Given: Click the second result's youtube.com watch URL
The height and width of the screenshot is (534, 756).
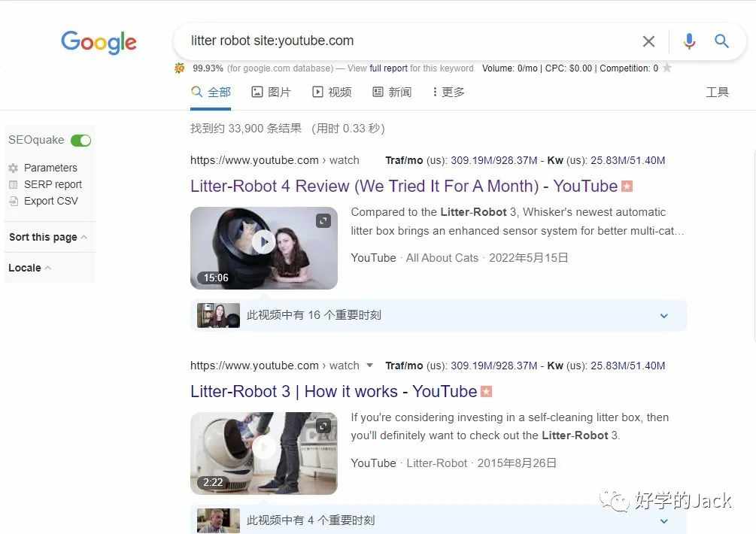Looking at the screenshot, I should [275, 366].
